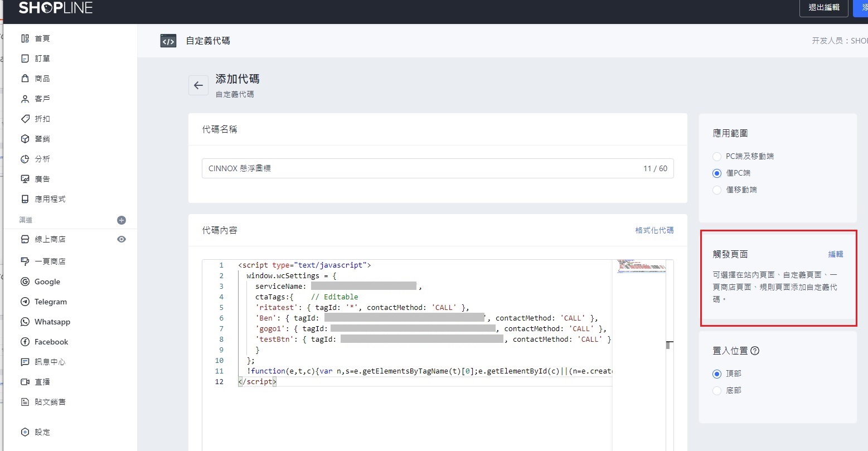Click the 代碼名稱 input field
The width and height of the screenshot is (868, 451).
click(x=424, y=168)
